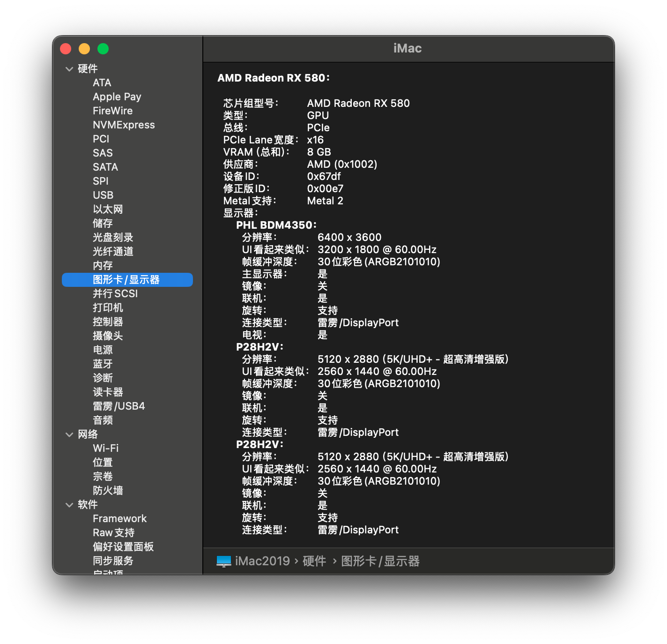Select SATA in the sidebar
This screenshot has height=644, width=667.
click(105, 167)
